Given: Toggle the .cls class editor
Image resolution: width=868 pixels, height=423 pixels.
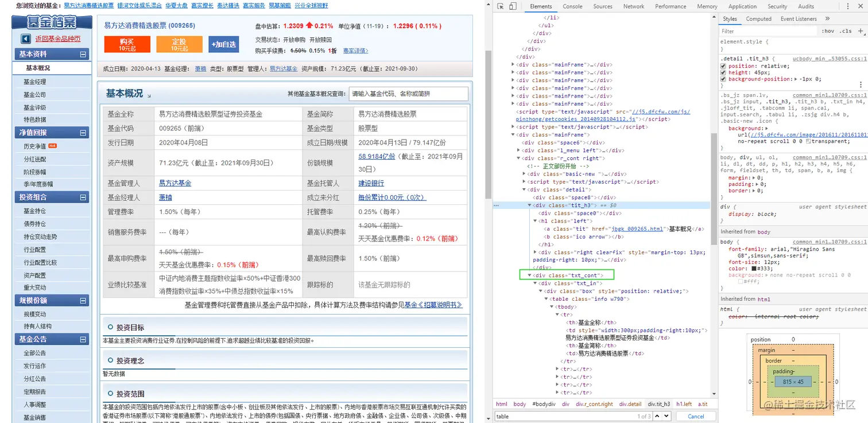Looking at the screenshot, I should click(845, 31).
